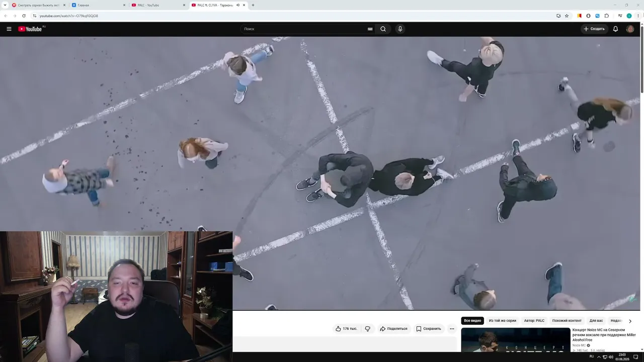This screenshot has width=644, height=362.
Task: Open the tab search dropdown arrow
Action: point(5,5)
